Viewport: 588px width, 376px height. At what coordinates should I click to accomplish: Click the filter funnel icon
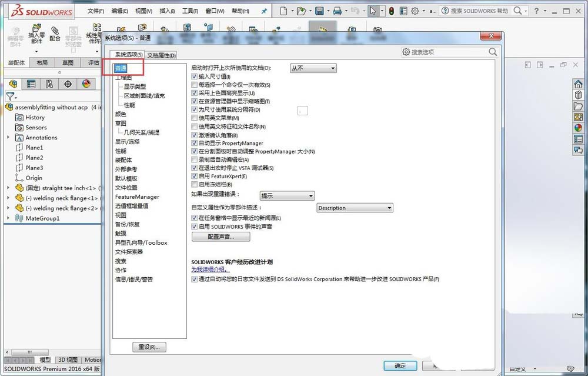pos(10,96)
